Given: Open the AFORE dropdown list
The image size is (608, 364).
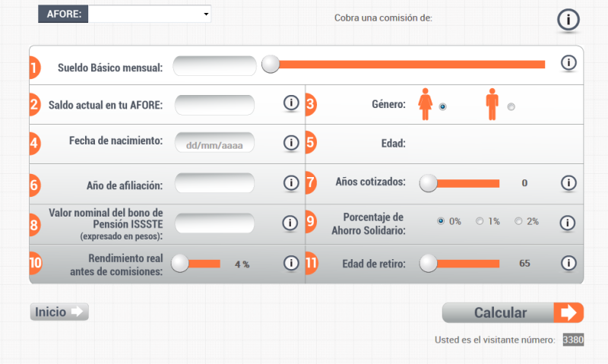Looking at the screenshot, I should (x=150, y=14).
